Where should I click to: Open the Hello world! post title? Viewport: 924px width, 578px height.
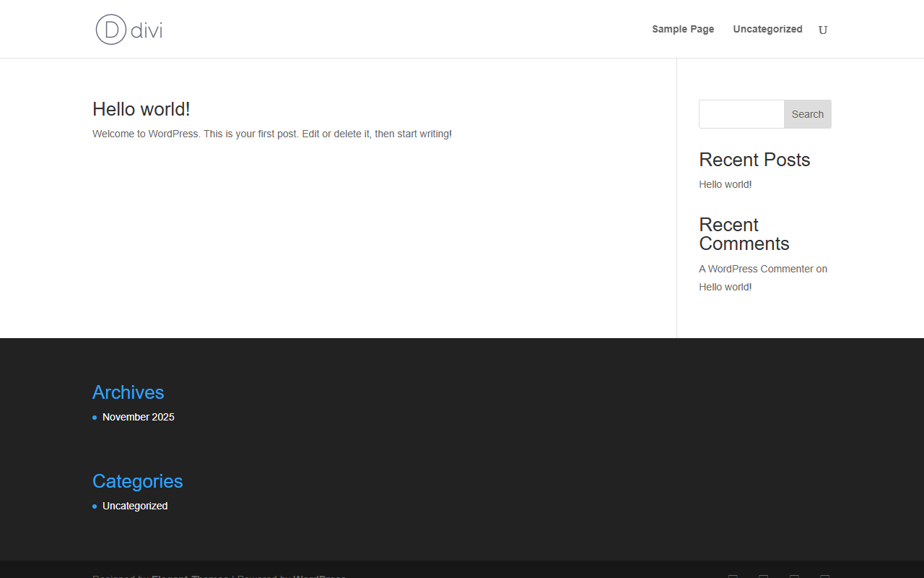pyautogui.click(x=141, y=109)
